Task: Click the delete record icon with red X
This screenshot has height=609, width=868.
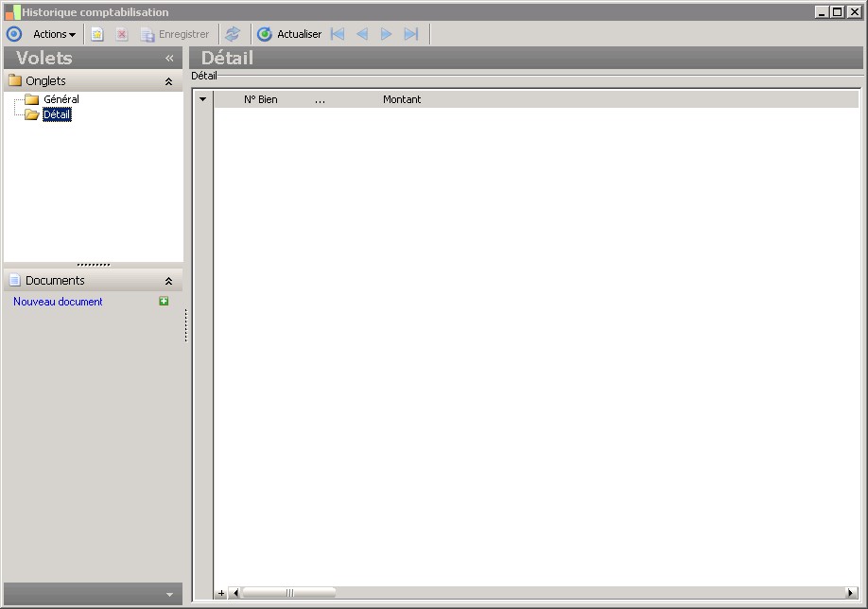Action: (122, 34)
